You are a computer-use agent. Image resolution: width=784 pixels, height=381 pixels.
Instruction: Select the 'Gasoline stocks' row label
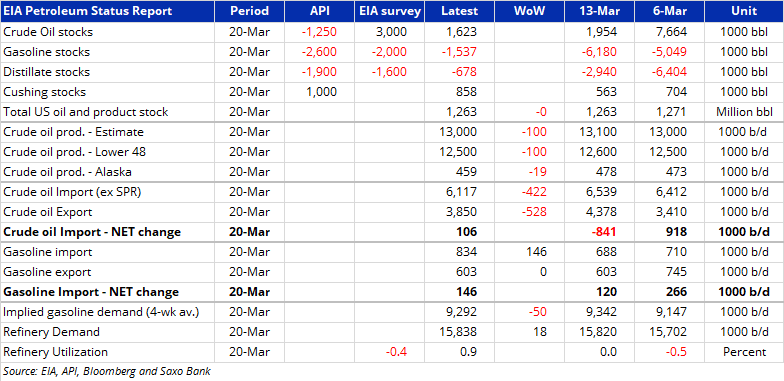click(x=46, y=52)
